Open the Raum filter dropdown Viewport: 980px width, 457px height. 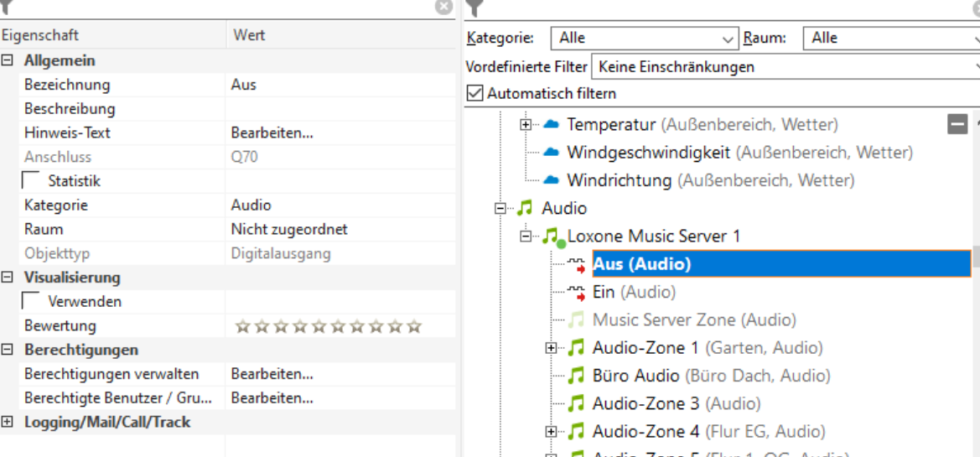click(x=890, y=38)
